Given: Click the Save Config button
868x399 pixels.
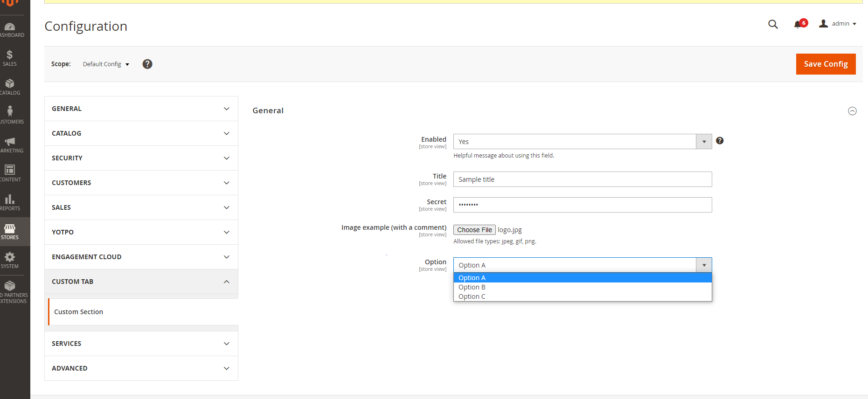Looking at the screenshot, I should [826, 64].
